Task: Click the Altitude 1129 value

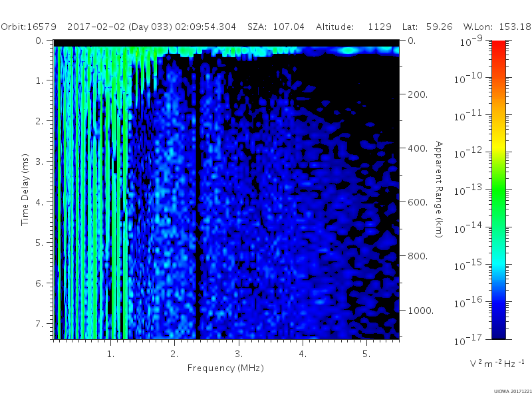Action: coord(380,27)
